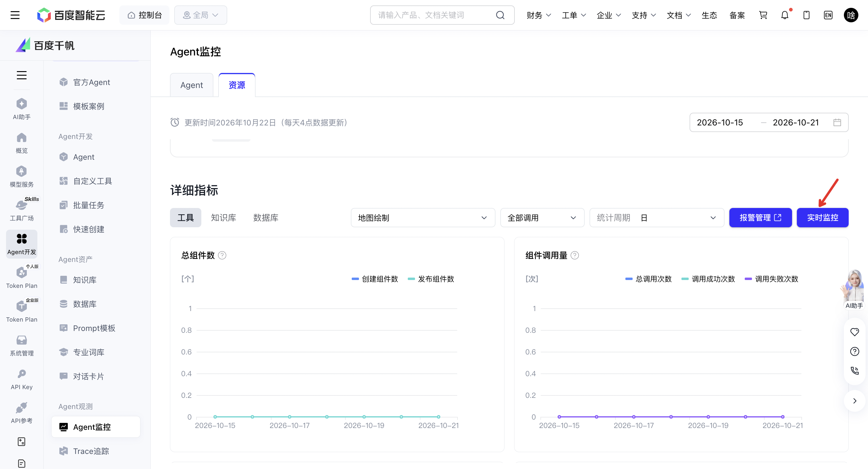Screen dimensions: 868x469
Task: Click the API Key sidebar icon
Action: [x=22, y=379]
